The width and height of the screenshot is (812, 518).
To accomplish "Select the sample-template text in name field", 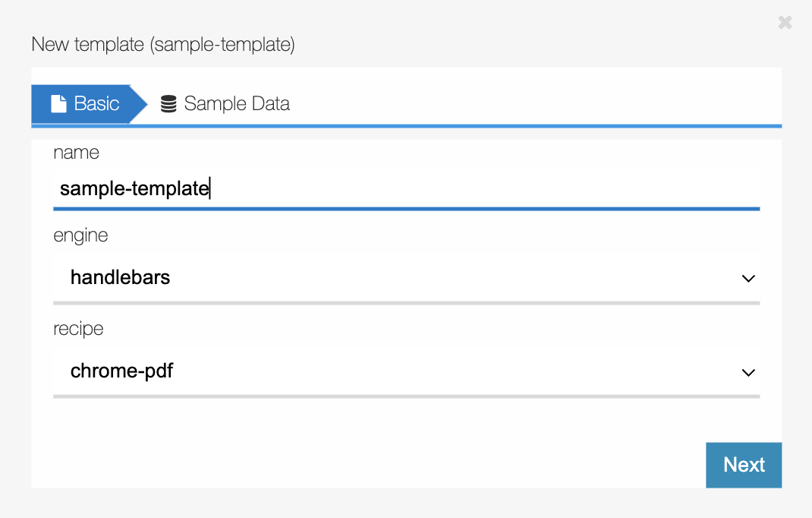I will tap(133, 188).
